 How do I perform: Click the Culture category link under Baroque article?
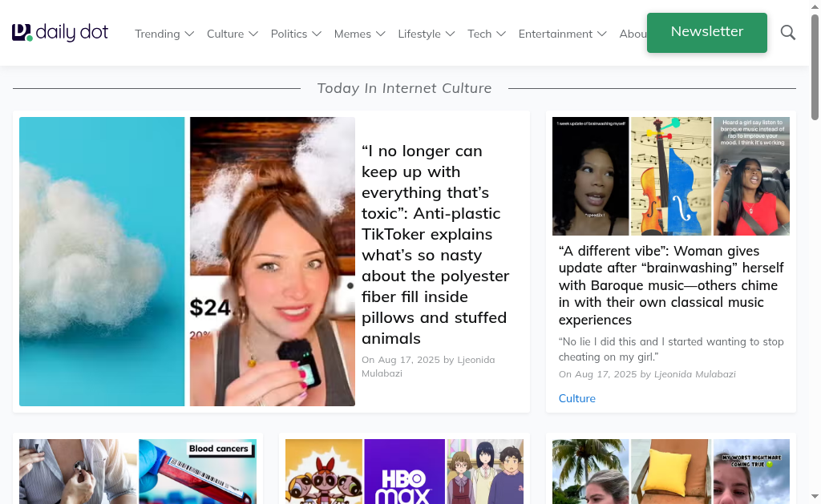pos(577,398)
